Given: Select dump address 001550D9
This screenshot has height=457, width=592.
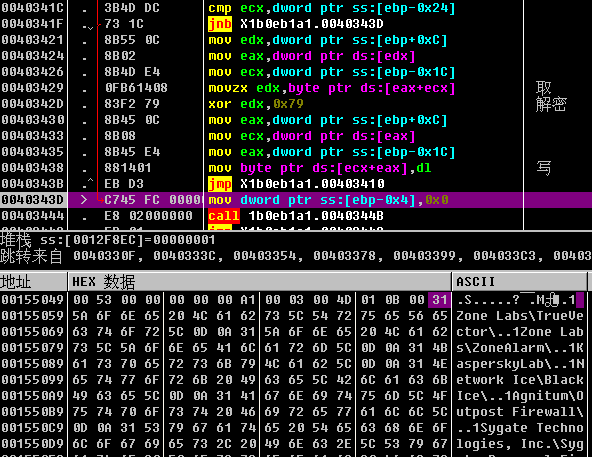Looking at the screenshot, I should 33,444.
